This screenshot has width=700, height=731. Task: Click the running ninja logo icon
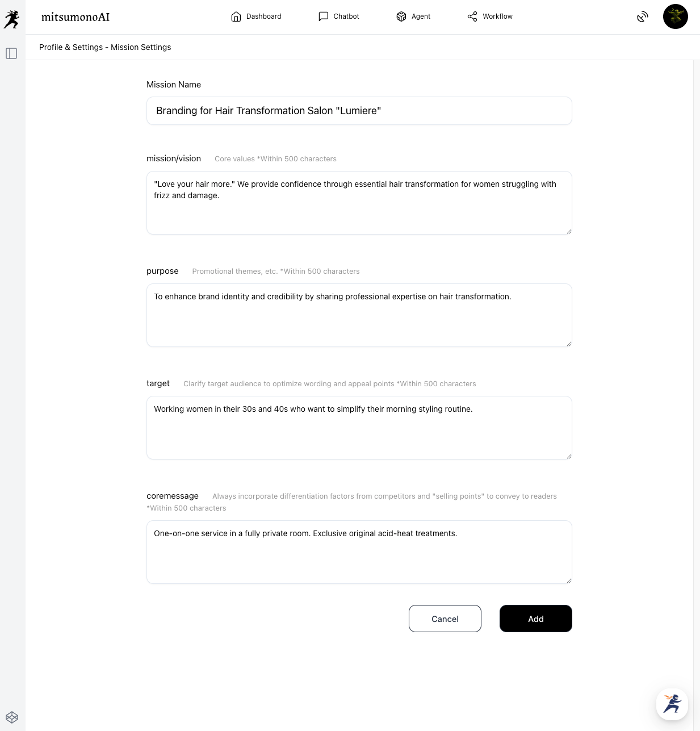coord(12,19)
